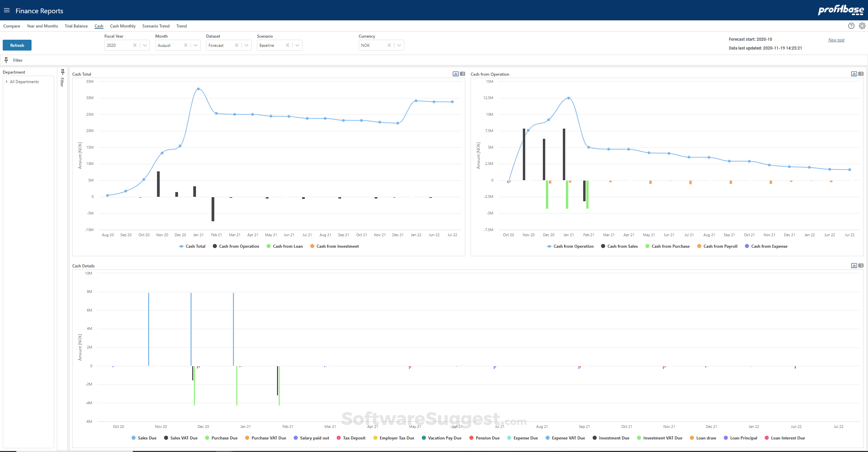This screenshot has width=868, height=452.
Task: Clear the Month selection with the X
Action: [x=186, y=45]
